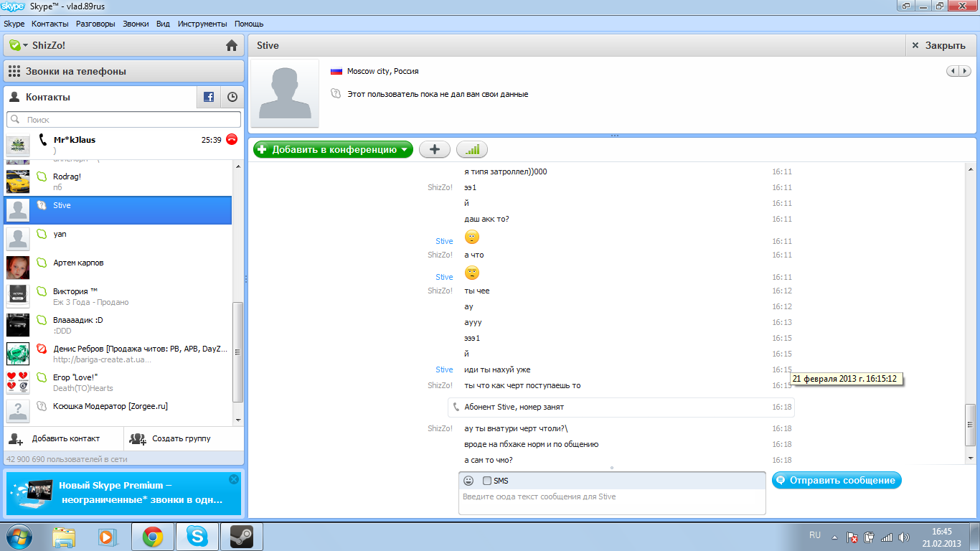Click Stive's status icon in contact list

point(42,205)
